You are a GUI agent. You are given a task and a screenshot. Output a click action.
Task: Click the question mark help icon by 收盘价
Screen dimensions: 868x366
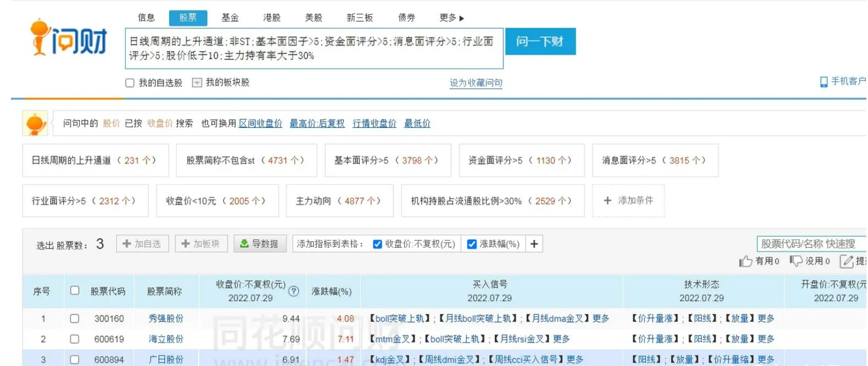click(294, 291)
